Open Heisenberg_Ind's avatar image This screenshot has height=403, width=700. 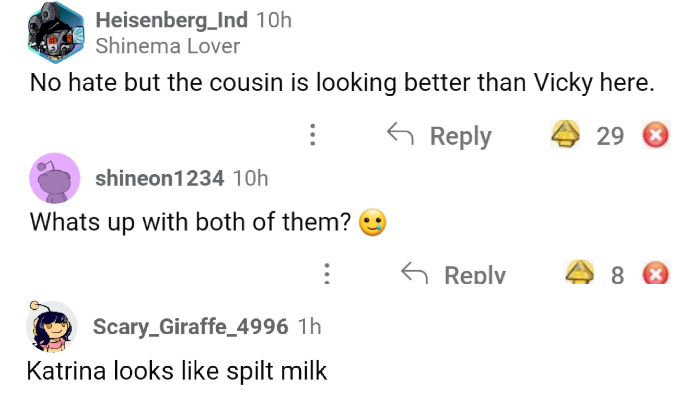[55, 29]
